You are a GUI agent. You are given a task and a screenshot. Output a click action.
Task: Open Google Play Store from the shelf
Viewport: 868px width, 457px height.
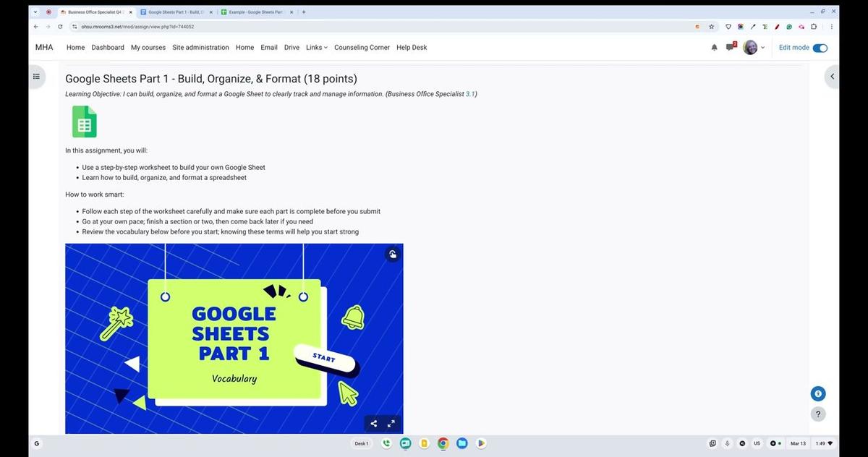click(x=481, y=443)
